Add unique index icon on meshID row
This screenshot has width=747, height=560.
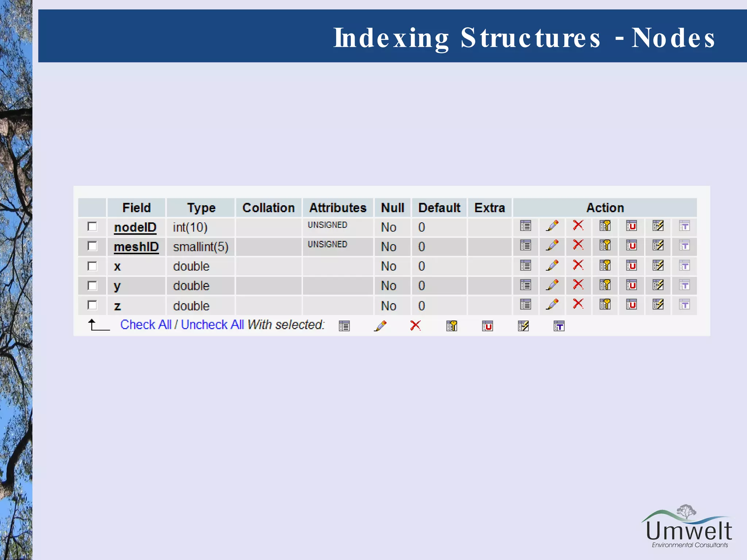tap(631, 245)
